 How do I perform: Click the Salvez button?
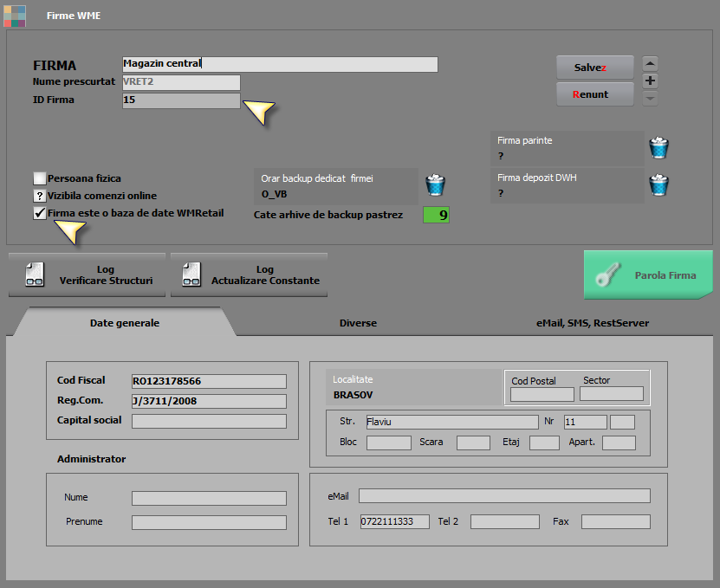click(595, 68)
